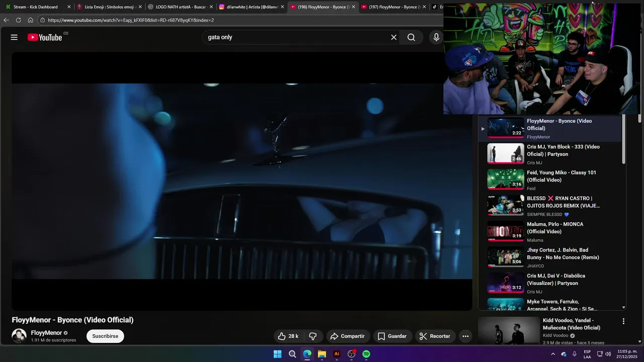Dislike the video with thumbs down
Image resolution: width=644 pixels, height=362 pixels.
(x=312, y=336)
